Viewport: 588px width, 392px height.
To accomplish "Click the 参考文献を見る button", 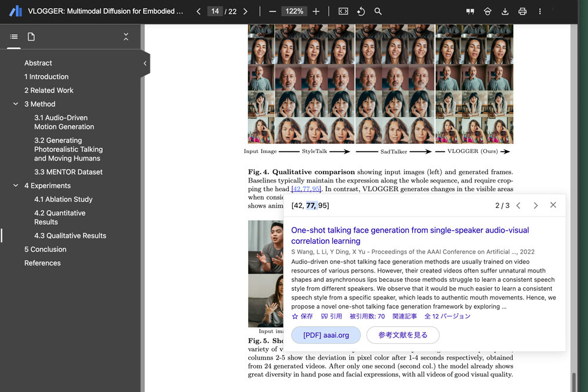I will [403, 335].
